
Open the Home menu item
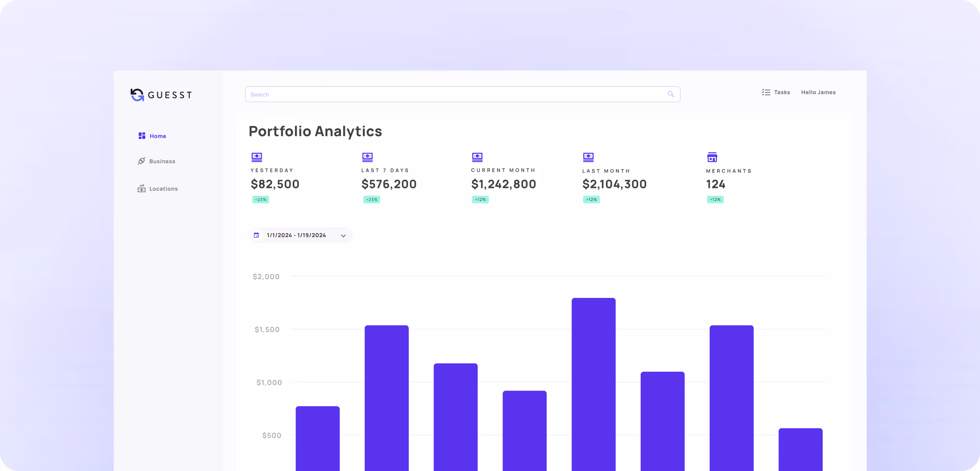coord(158,136)
